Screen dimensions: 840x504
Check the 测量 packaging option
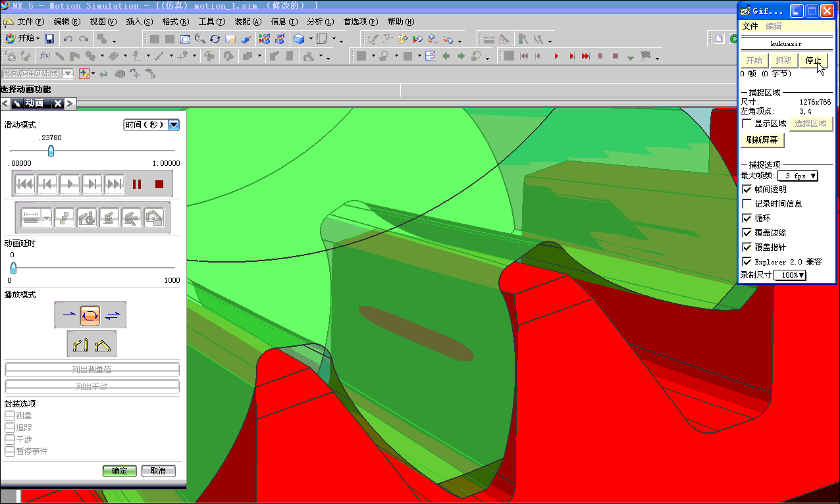pos(10,416)
